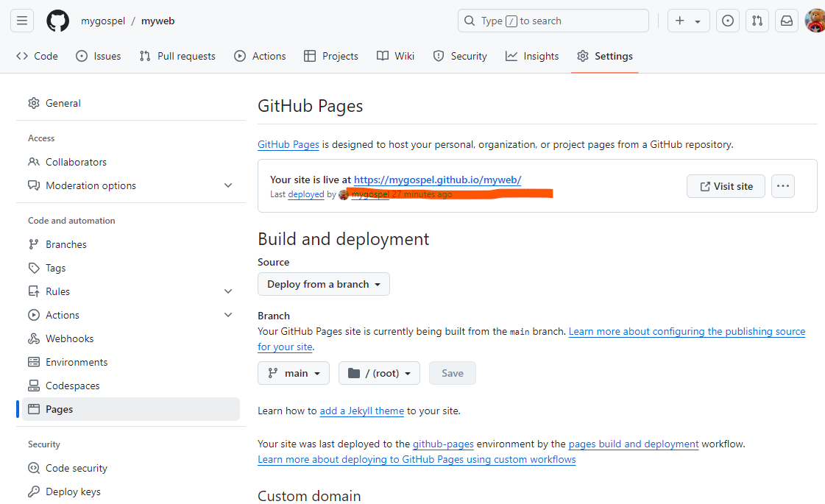Click the plus create-new icon
The width and height of the screenshot is (825, 504).
[x=680, y=21]
